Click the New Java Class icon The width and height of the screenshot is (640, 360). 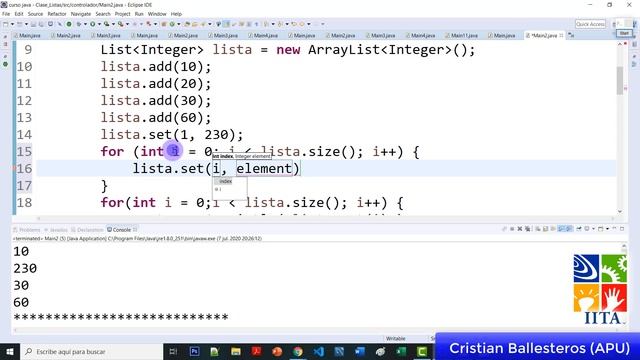tap(172, 24)
